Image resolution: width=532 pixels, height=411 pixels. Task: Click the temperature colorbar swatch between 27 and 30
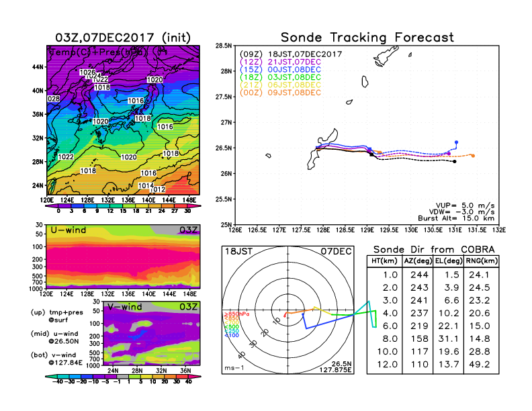[181, 206]
